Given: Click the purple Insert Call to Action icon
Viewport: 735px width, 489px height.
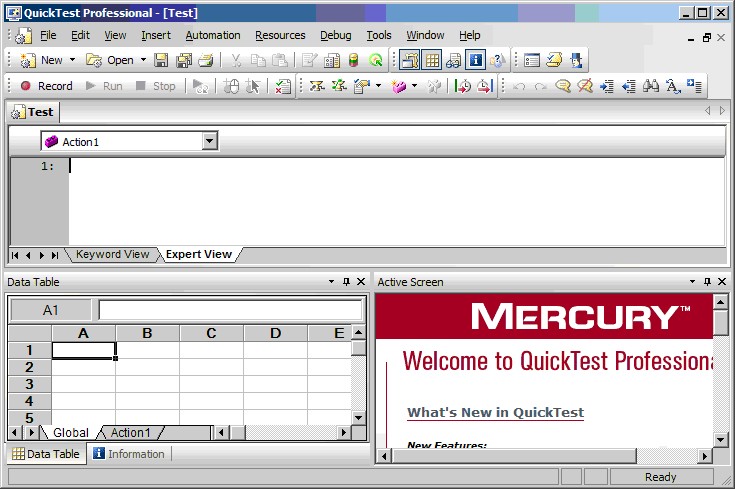Looking at the screenshot, I should click(399, 86).
